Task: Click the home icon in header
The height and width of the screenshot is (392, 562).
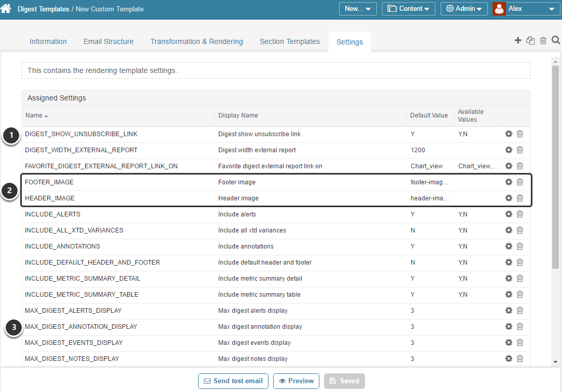Action: pos(6,9)
